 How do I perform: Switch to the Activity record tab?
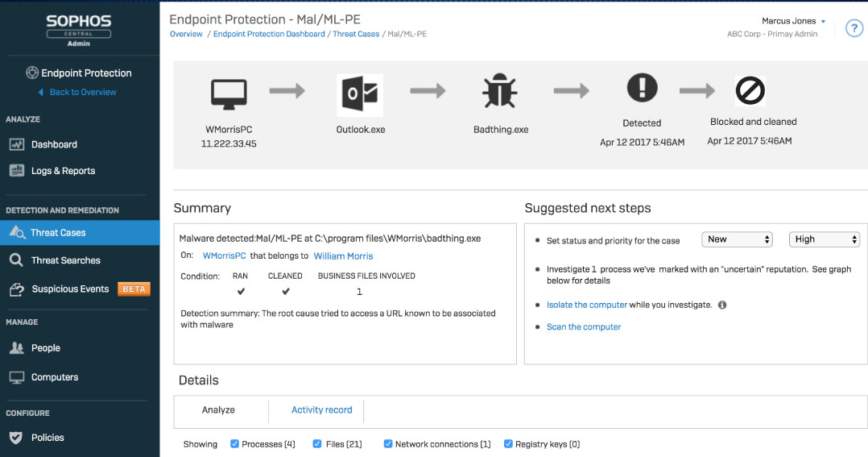pos(321,410)
